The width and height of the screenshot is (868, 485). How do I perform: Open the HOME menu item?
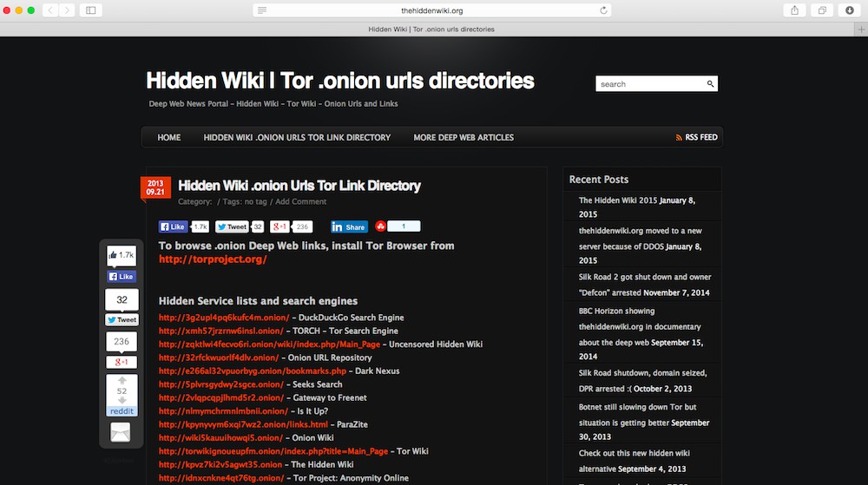click(169, 137)
